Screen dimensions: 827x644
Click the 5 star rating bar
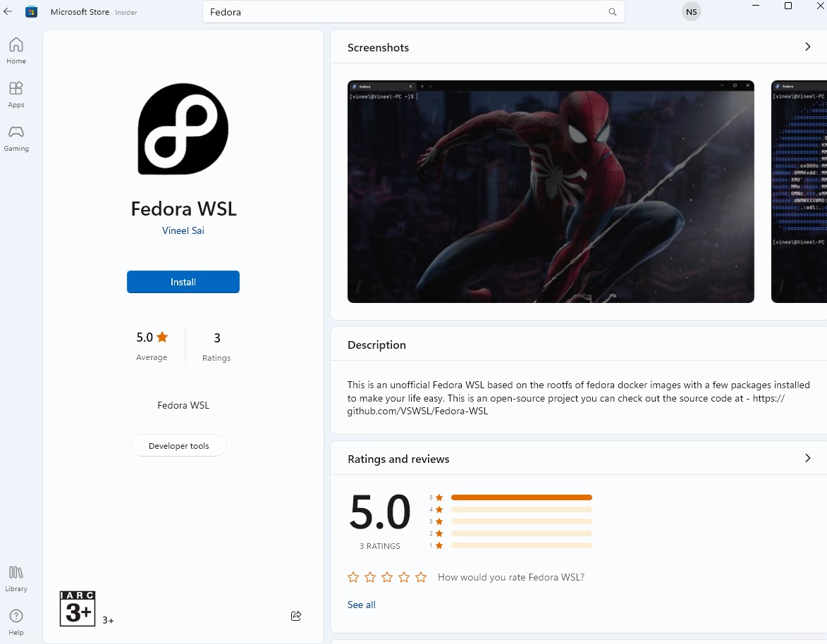coord(522,497)
